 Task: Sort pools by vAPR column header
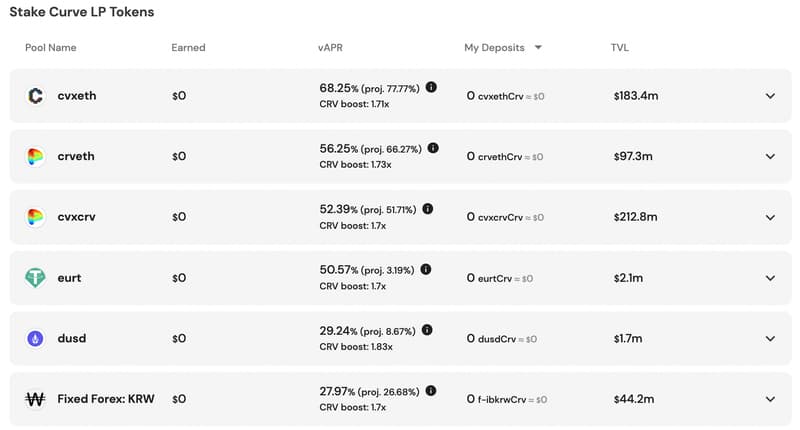[332, 48]
